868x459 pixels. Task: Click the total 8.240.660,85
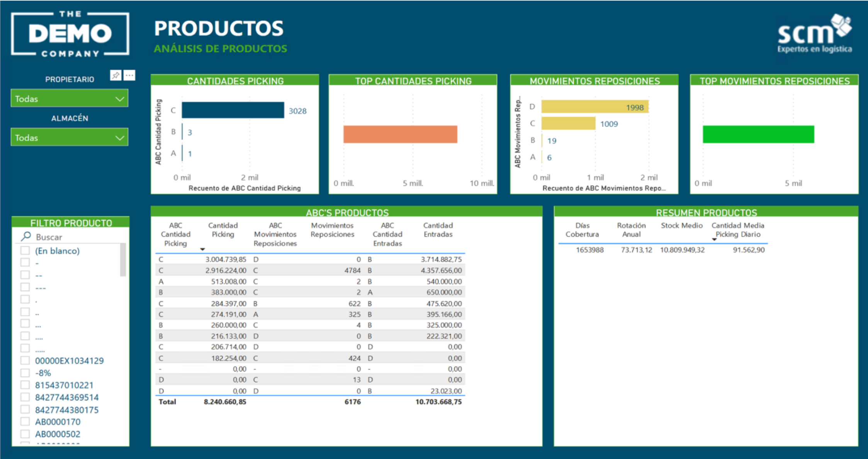coord(225,402)
